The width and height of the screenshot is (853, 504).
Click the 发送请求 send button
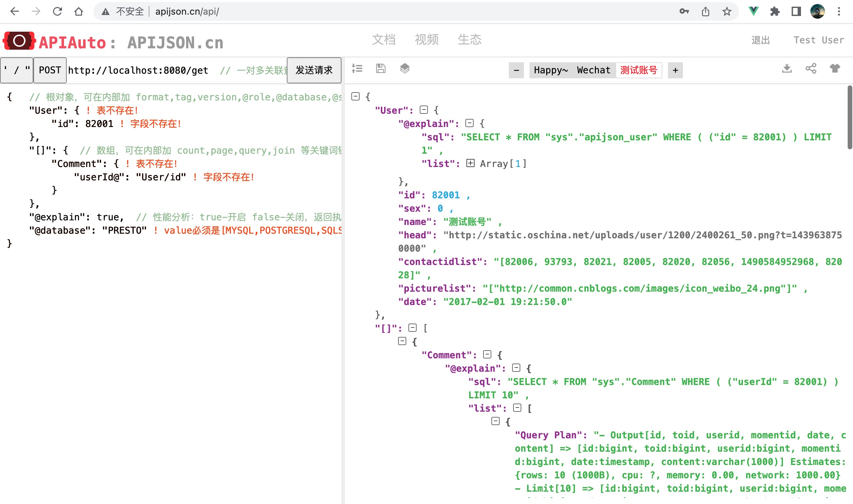[314, 70]
